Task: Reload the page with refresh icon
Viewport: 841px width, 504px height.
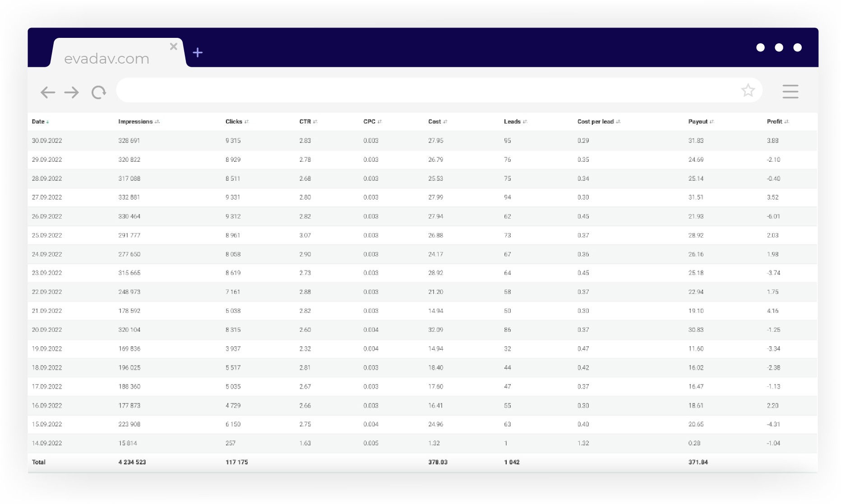Action: tap(98, 92)
